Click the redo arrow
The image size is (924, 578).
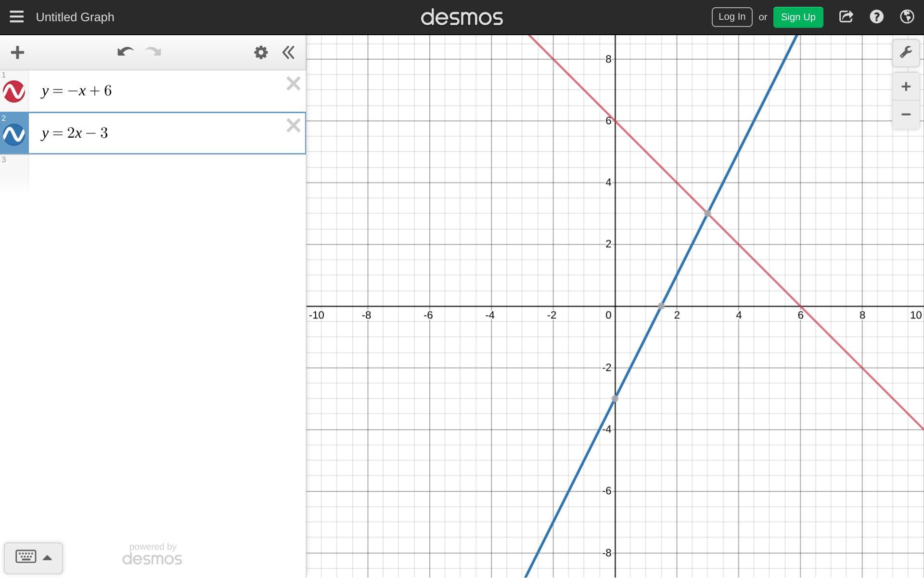tap(153, 52)
